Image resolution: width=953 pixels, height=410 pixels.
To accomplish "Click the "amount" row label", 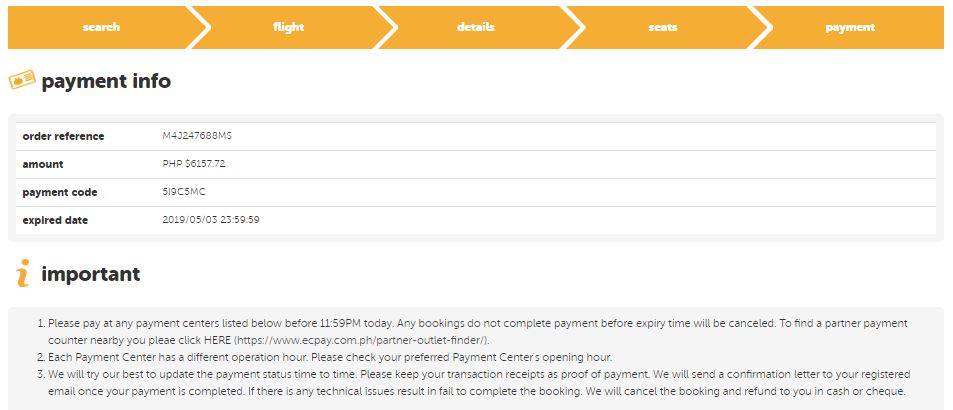I will (43, 164).
